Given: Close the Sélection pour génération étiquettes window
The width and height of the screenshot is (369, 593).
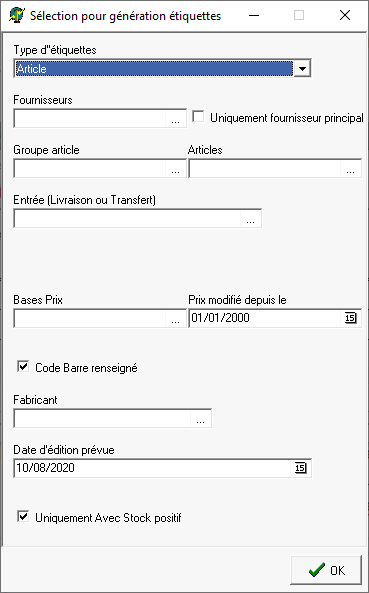Looking at the screenshot, I should point(345,16).
